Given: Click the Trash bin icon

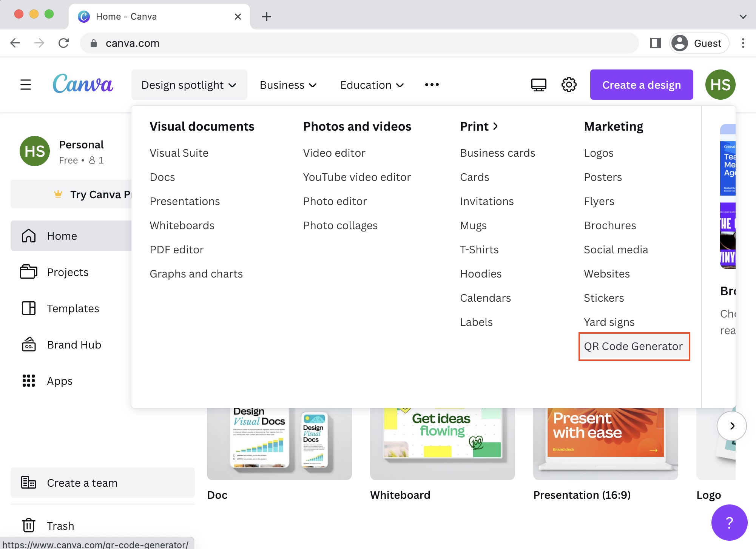Looking at the screenshot, I should point(29,526).
